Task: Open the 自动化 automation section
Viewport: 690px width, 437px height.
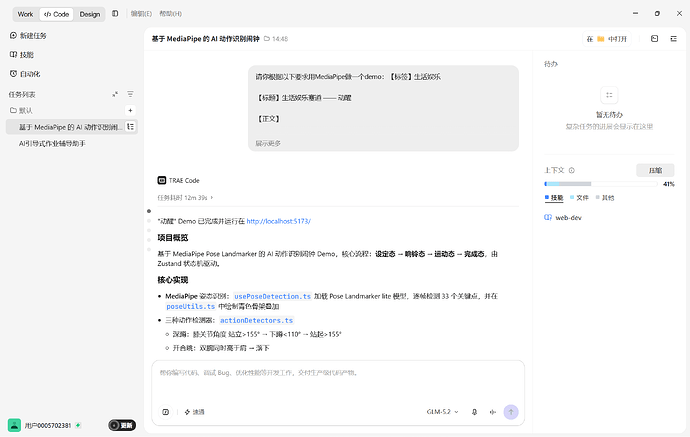Action: pyautogui.click(x=25, y=74)
